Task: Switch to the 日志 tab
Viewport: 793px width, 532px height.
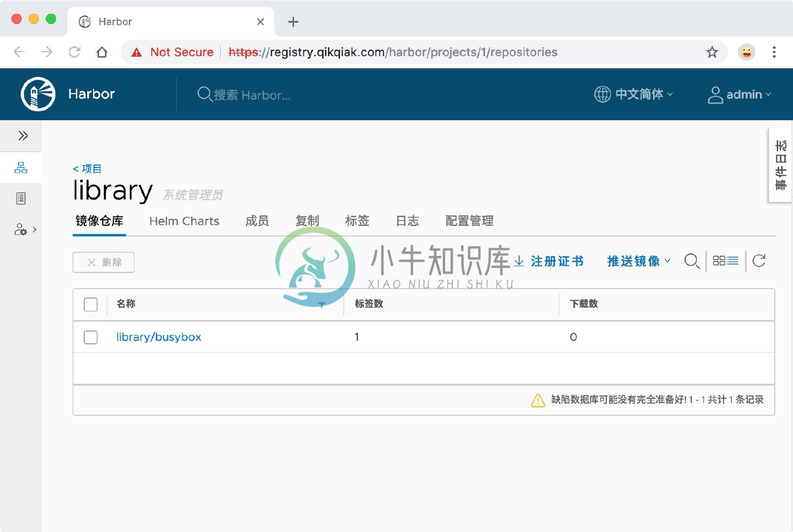Action: (x=407, y=221)
